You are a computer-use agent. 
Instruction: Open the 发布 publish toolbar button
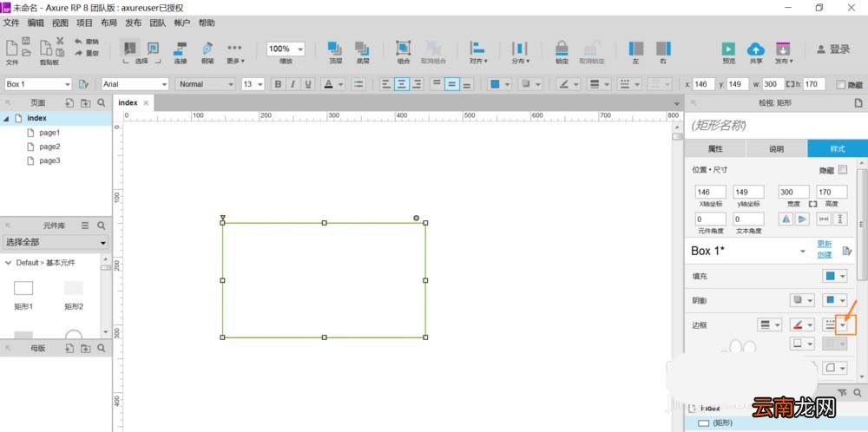[783, 53]
